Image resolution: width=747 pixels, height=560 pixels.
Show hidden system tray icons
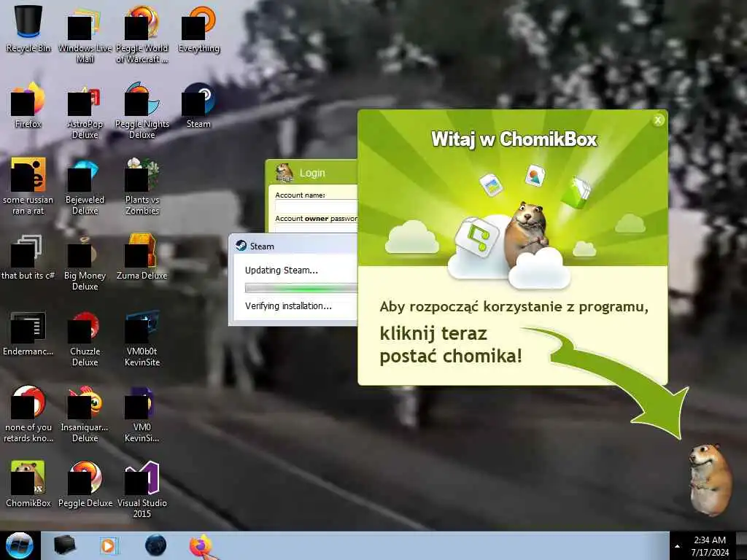tap(678, 546)
